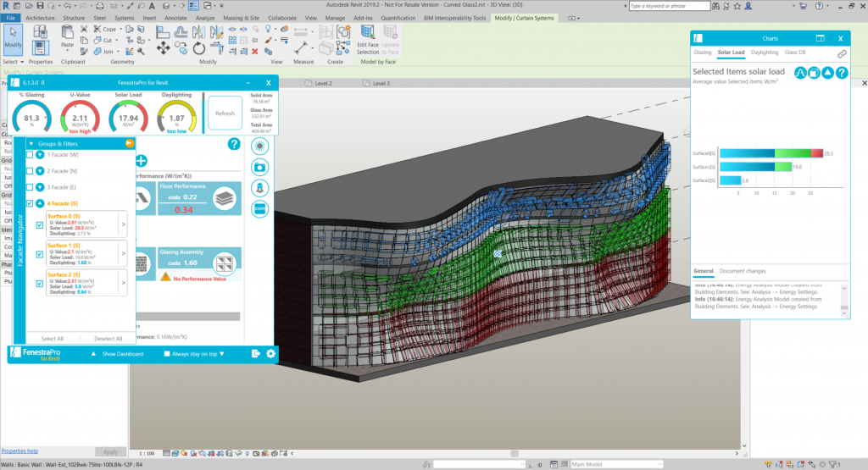Screen dimensions: 868x470
Task: Switch to the Glass DB tab in Charts
Action: click(795, 53)
